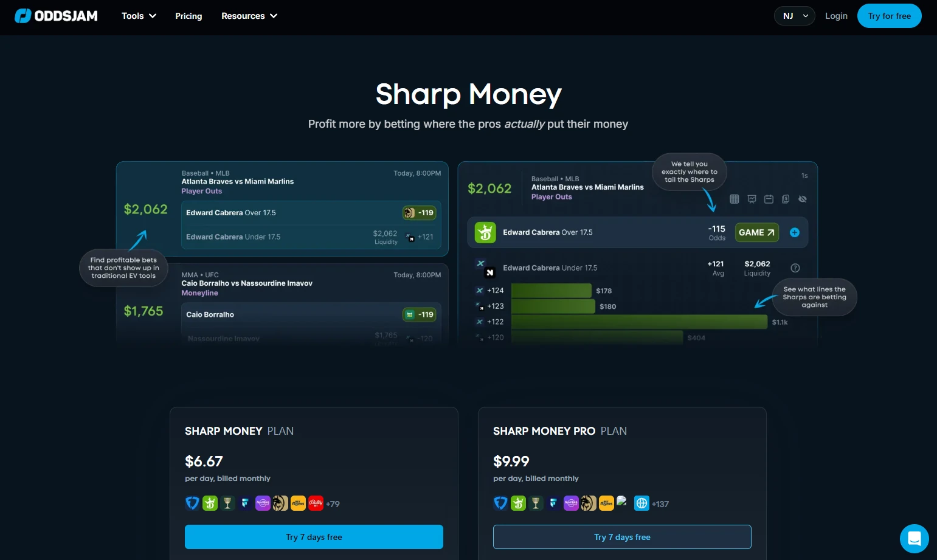937x560 pixels.
Task: Click the dollar bills icon in preview card
Action: tap(786, 199)
